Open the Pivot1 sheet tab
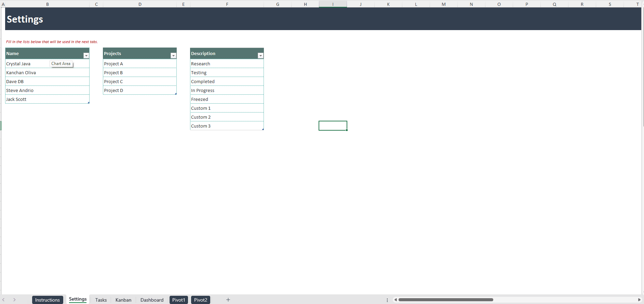The image size is (644, 304). [179, 300]
